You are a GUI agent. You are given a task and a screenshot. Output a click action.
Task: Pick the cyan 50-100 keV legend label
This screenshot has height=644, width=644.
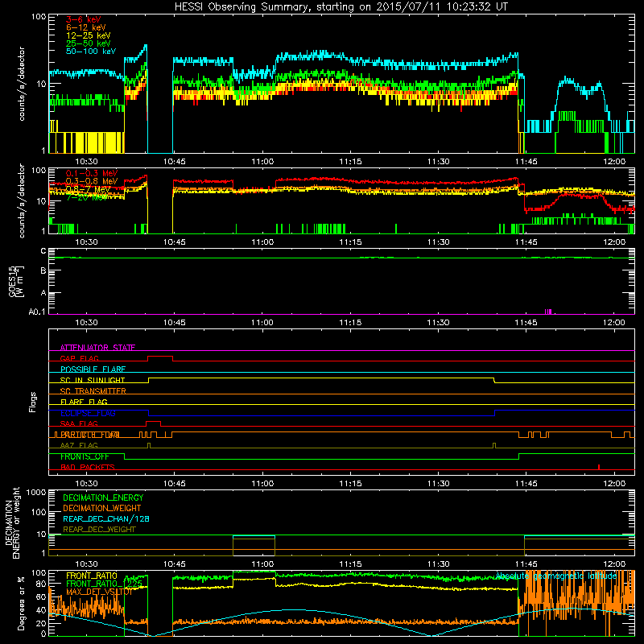90,51
